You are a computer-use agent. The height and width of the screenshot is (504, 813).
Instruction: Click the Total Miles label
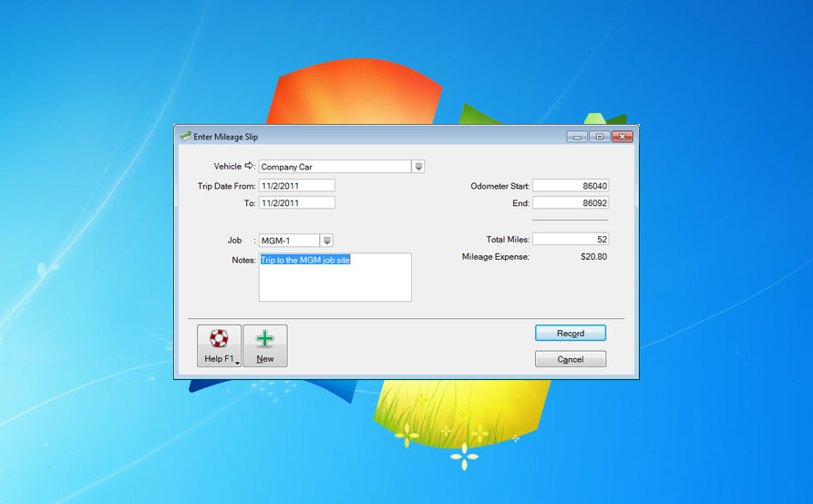[508, 240]
